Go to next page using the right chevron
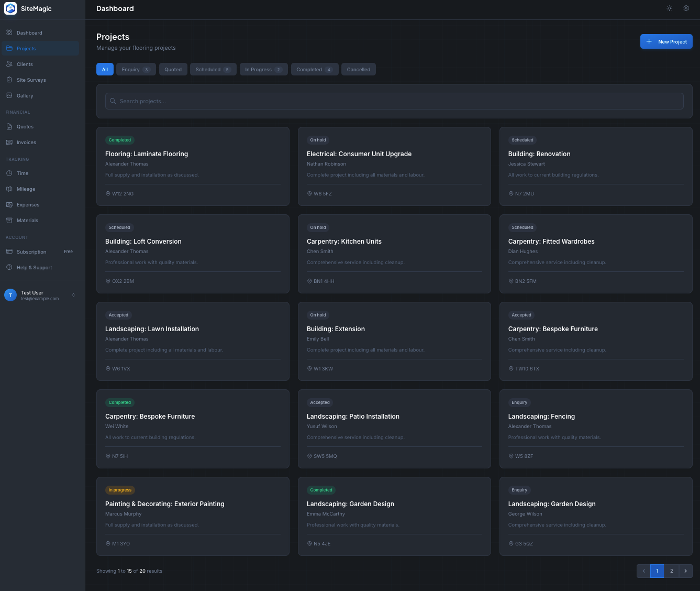Screen dimensions: 700x591 [x=686, y=571]
